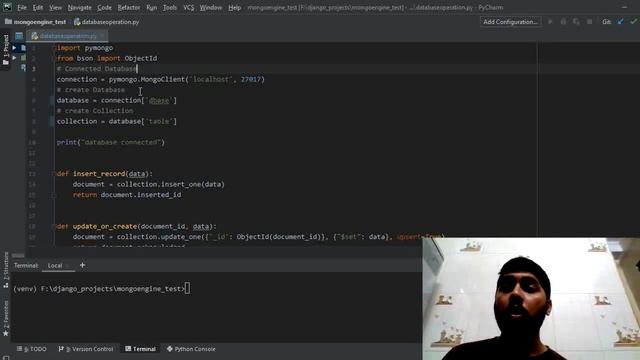The height and width of the screenshot is (360, 640).
Task: Click the Stop toolbar icon
Action: click(589, 22)
